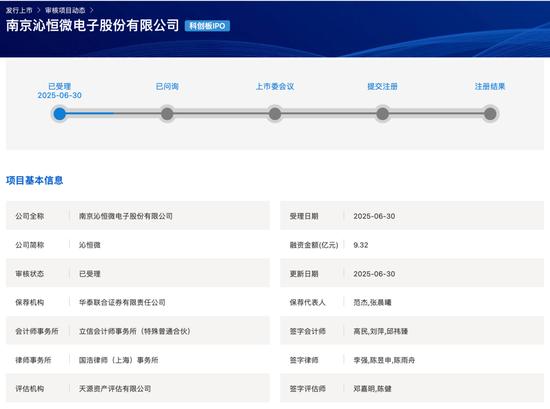Click the company title 南京沁恒微电子股份有限公司
Image resolution: width=550 pixels, height=409 pixels.
pos(93,25)
